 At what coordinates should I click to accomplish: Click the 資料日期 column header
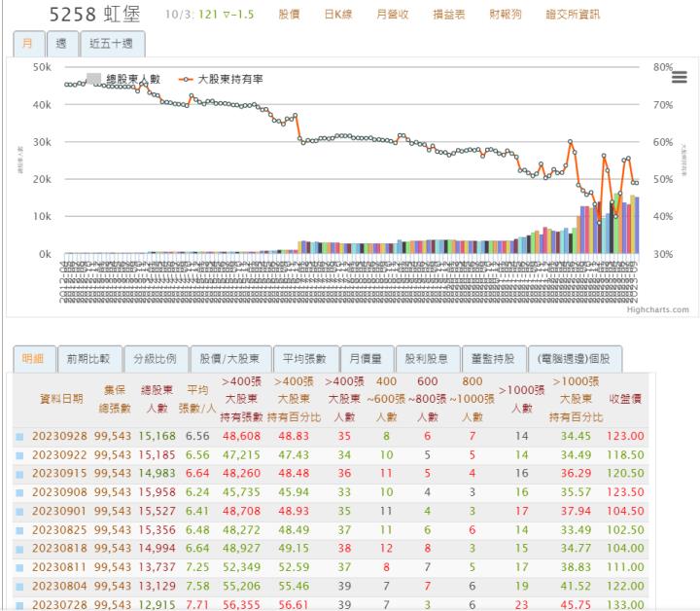[61, 399]
